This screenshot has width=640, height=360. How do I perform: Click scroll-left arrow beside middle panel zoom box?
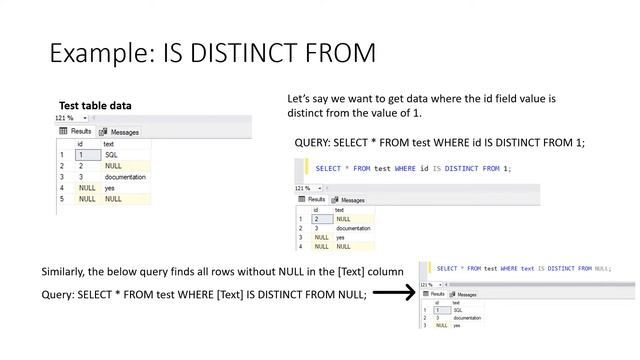click(327, 188)
